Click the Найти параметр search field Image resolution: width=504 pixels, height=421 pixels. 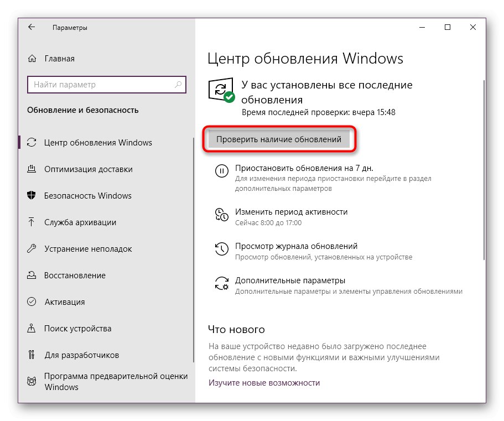pos(107,85)
